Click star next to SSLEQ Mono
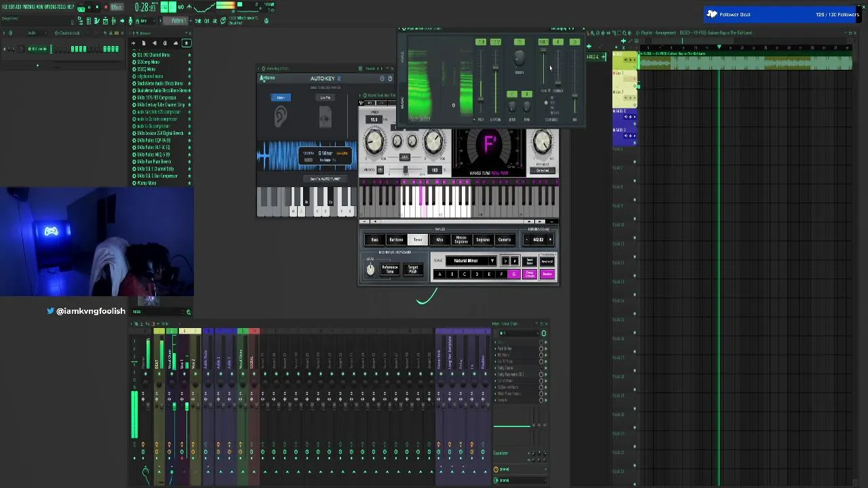Viewport: 868px width, 488px height. 189,69
